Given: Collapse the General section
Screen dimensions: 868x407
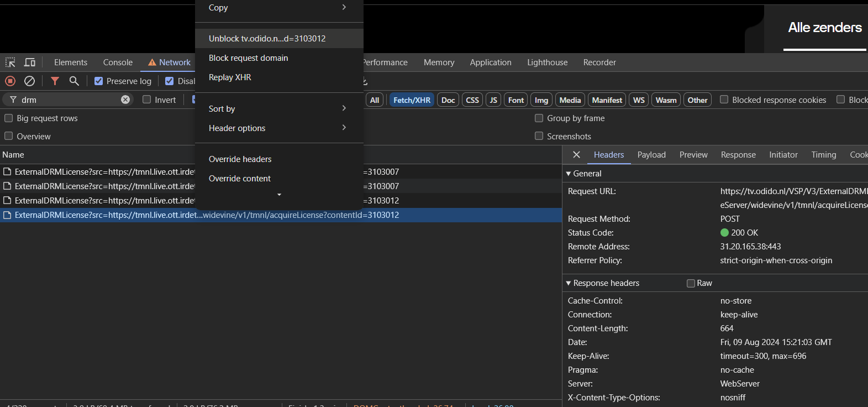Looking at the screenshot, I should point(569,174).
